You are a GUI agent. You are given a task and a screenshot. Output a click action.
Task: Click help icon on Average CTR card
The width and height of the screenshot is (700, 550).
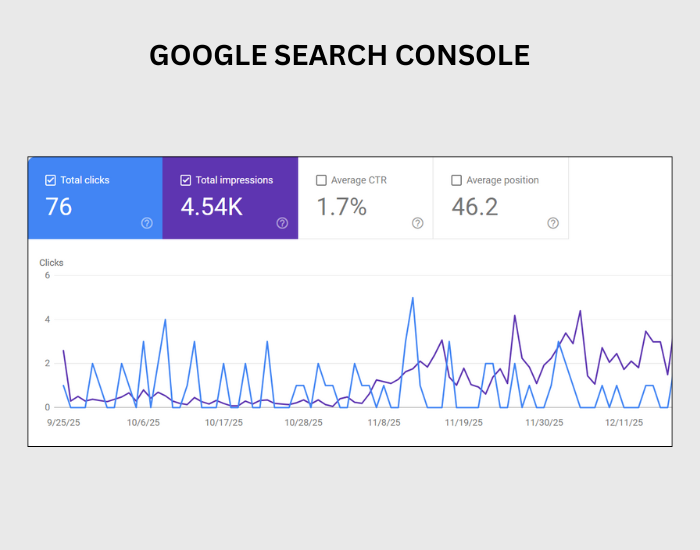pos(418,223)
